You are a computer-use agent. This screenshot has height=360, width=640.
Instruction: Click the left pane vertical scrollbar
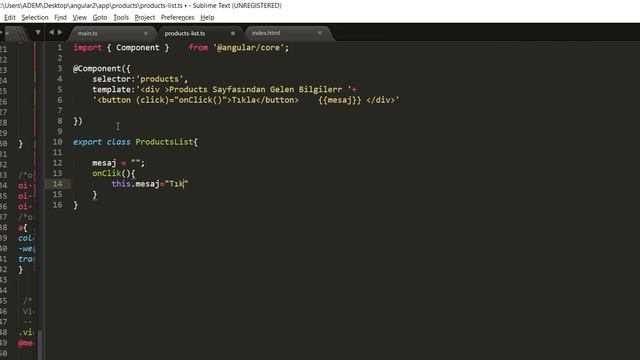click(40, 345)
